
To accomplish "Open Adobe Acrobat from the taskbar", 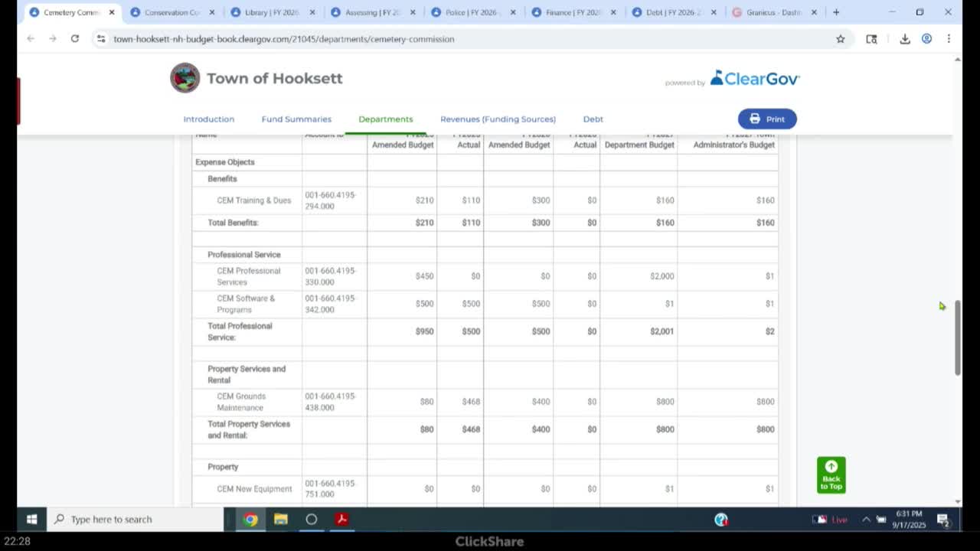I will [x=341, y=519].
